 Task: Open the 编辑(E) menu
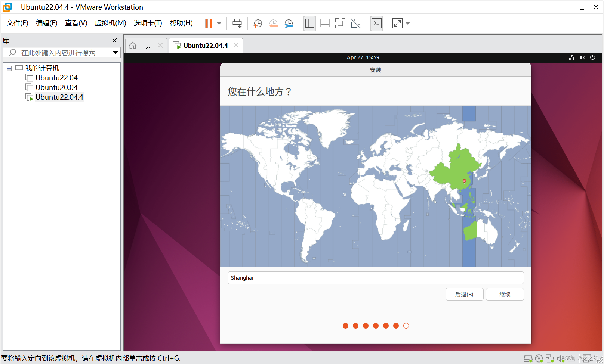pyautogui.click(x=47, y=23)
